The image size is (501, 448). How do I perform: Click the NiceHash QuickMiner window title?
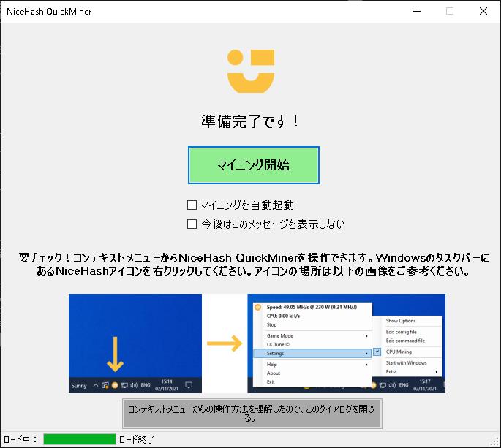pyautogui.click(x=49, y=12)
